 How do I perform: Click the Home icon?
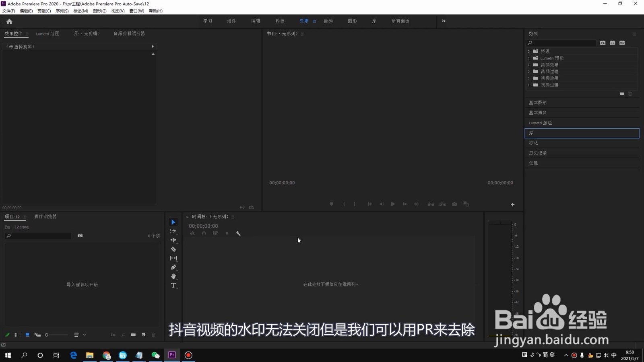[9, 21]
